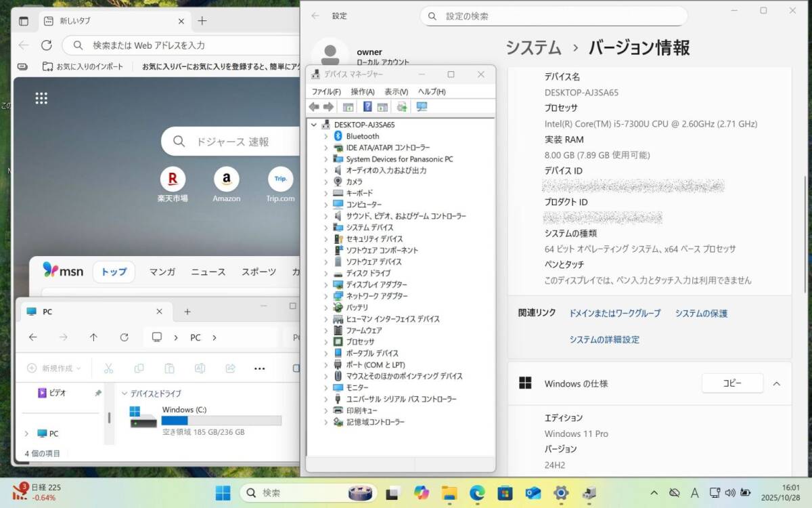This screenshot has width=812, height=508.
Task: Click the コピー button beside Windows の仕様
Action: 731,383
